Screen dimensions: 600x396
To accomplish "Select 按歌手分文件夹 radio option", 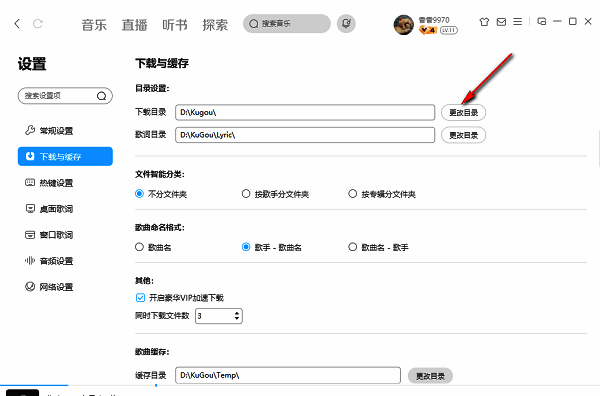I will pyautogui.click(x=275, y=194).
